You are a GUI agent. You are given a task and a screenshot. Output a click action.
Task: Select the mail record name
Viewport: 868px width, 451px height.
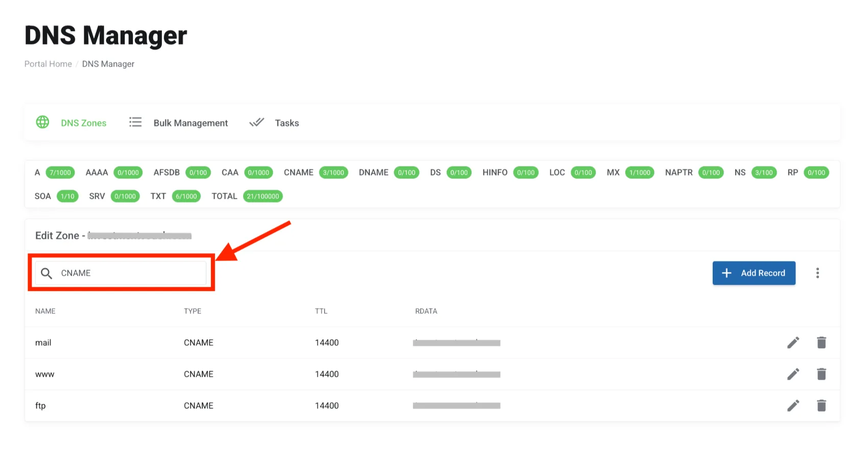(43, 343)
